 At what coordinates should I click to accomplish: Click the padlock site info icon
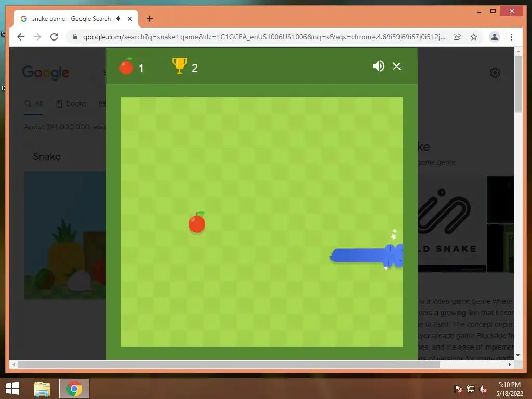75,37
